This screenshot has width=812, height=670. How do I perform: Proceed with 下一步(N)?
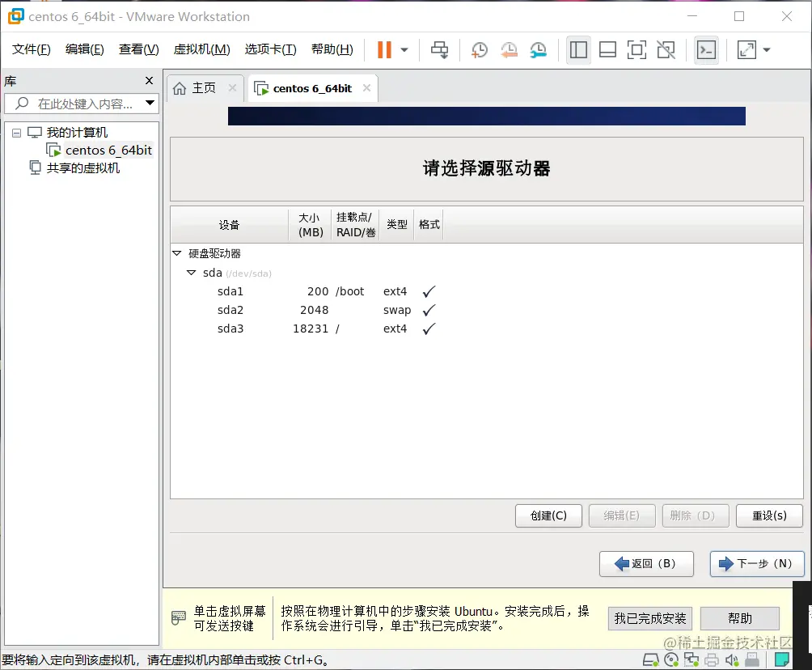tap(756, 564)
